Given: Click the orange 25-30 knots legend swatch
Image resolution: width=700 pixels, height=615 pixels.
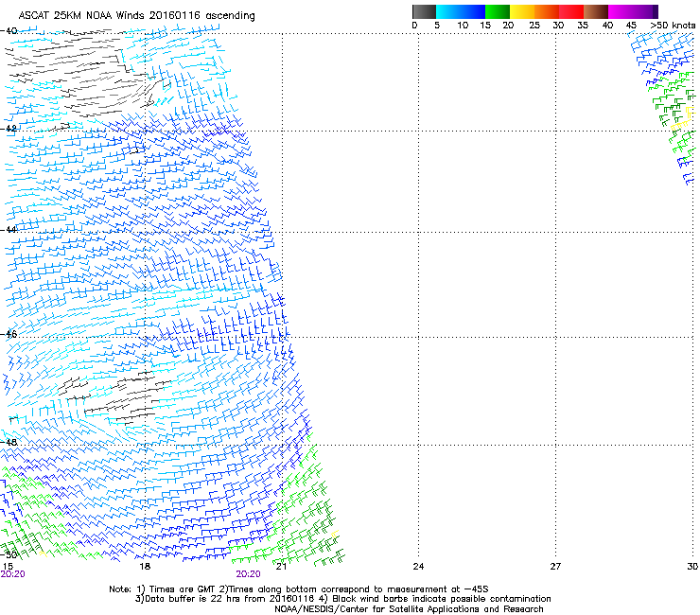Looking at the screenshot, I should point(547,11).
